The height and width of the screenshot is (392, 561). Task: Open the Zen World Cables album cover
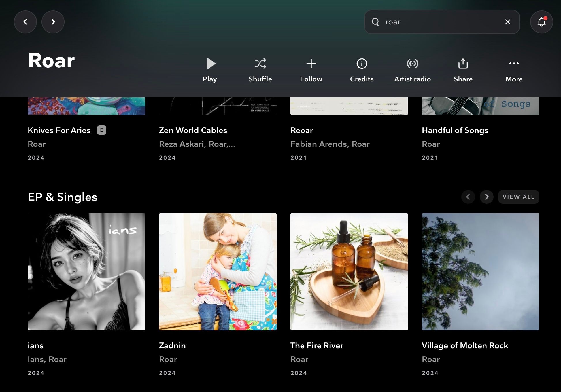[218, 106]
